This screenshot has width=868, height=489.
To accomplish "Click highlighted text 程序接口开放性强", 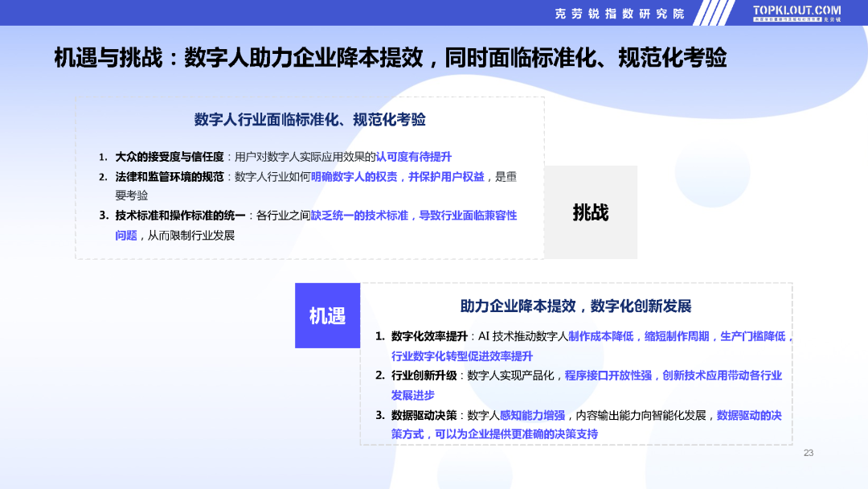I will pyautogui.click(x=608, y=376).
